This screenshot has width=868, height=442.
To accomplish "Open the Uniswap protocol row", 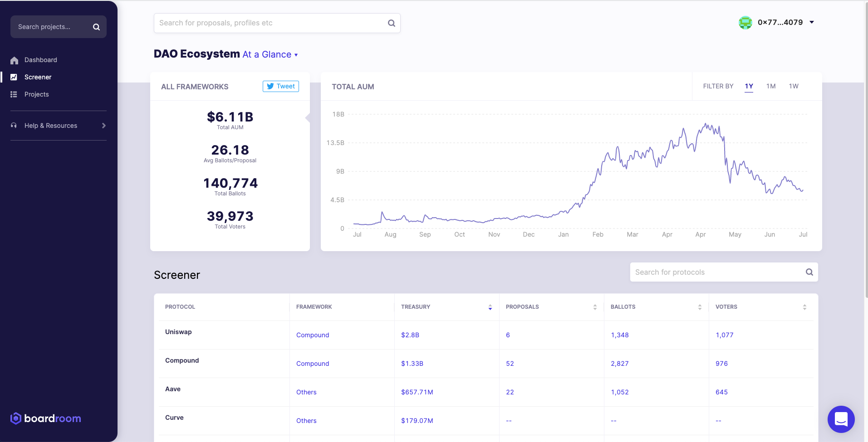I will [178, 332].
